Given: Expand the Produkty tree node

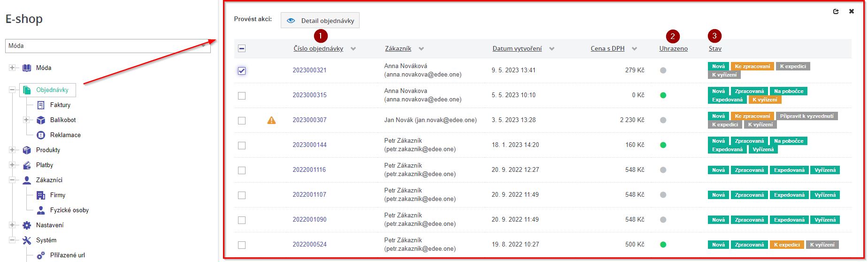Looking at the screenshot, I should point(12,150).
